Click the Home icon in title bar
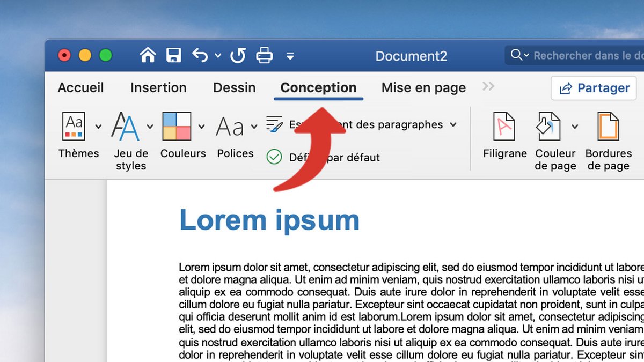 [148, 55]
